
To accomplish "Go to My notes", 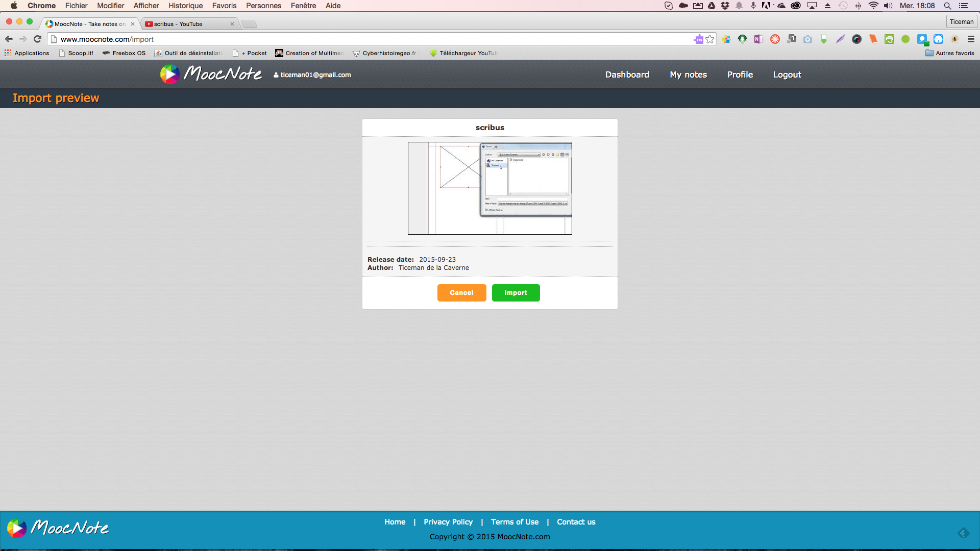I will [x=688, y=74].
